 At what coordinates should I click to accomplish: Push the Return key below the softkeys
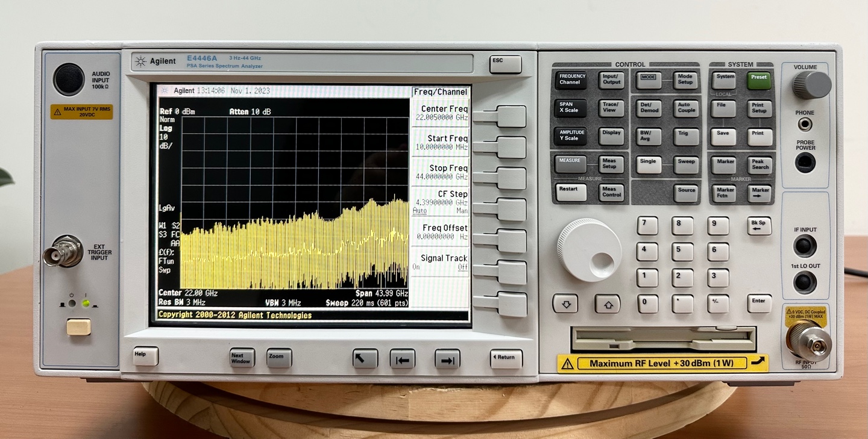506,358
